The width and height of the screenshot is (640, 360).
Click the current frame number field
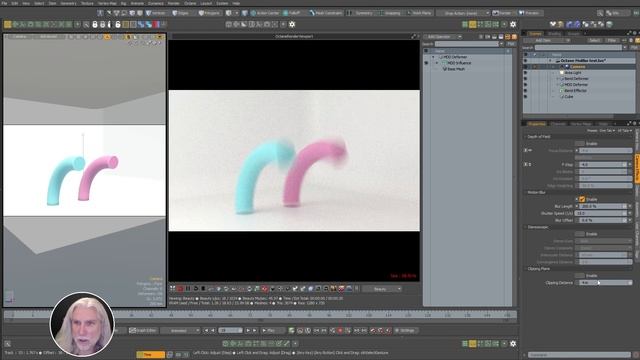pyautogui.click(x=230, y=330)
